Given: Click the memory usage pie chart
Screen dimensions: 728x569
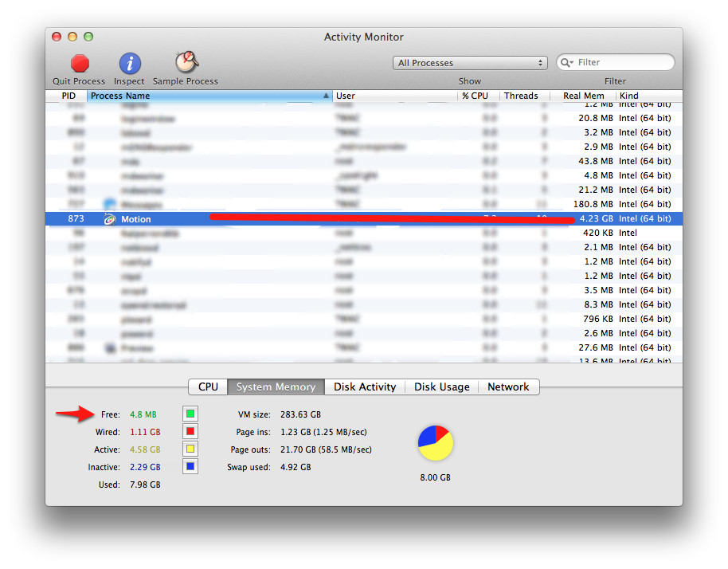Looking at the screenshot, I should [436, 443].
